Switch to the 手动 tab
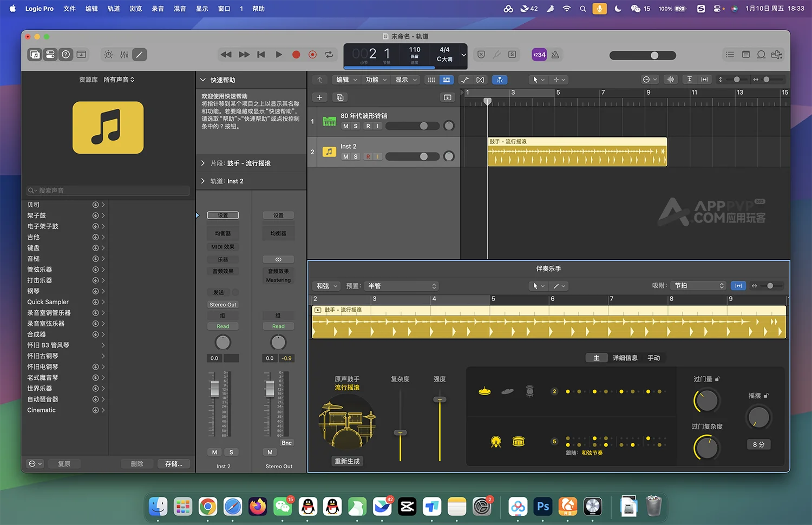Screen dimensions: 812x525 point(654,358)
